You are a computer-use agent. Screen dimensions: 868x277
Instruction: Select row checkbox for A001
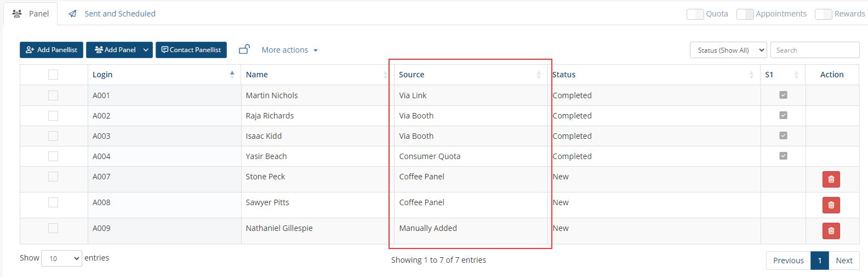tap(53, 95)
